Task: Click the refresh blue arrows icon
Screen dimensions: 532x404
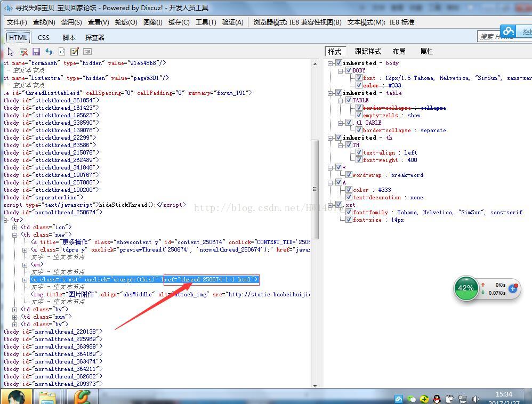Action: pyautogui.click(x=49, y=52)
